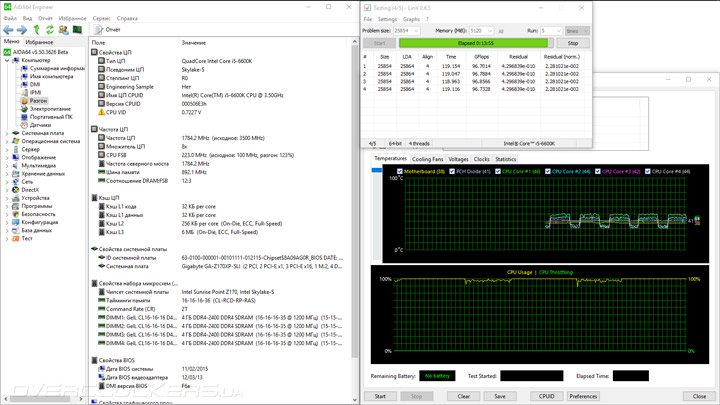Screen dimensions: 720x405
Task: Select Суммарная информация tree item
Action: click(x=57, y=68)
